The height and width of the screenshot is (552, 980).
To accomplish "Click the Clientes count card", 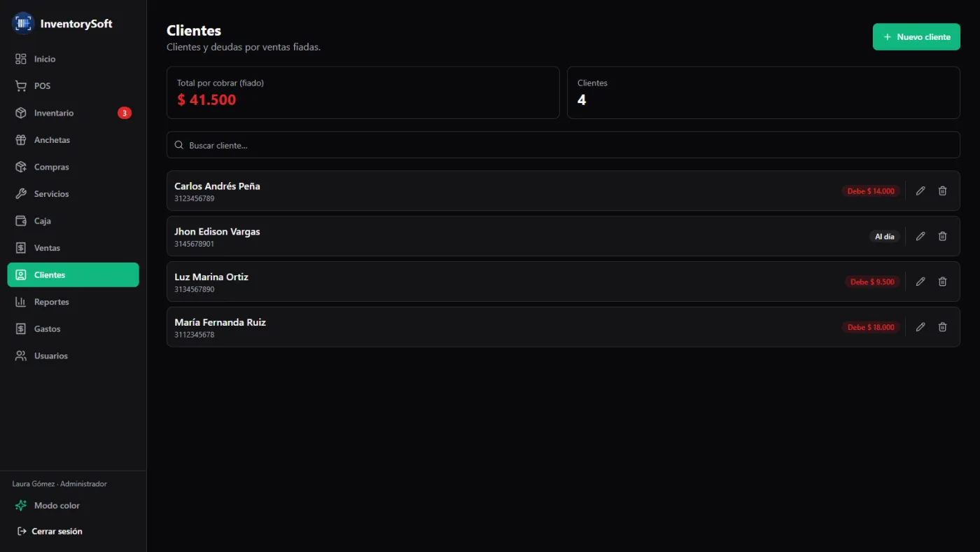I will coord(763,92).
